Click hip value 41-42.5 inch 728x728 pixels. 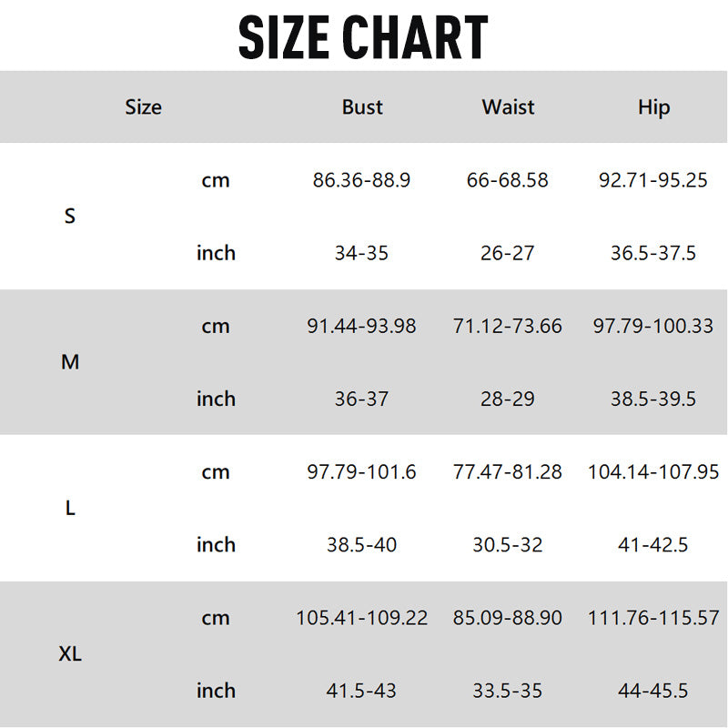click(652, 545)
